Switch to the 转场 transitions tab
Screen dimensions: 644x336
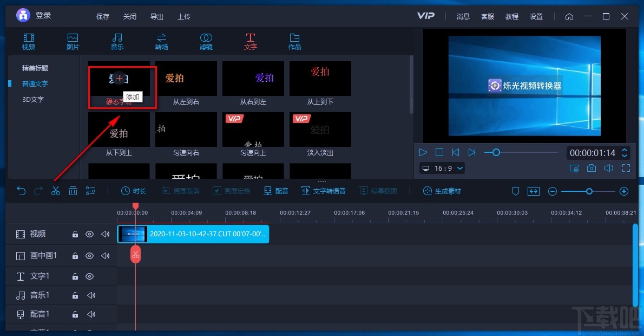(x=161, y=41)
